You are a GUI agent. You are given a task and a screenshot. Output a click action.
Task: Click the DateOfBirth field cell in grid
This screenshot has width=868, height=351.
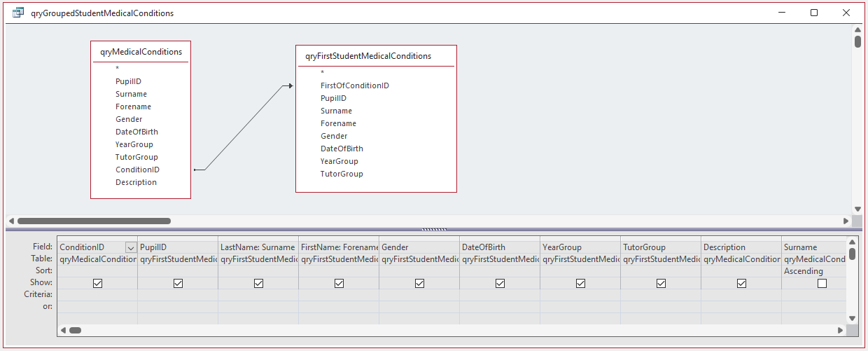tap(500, 247)
